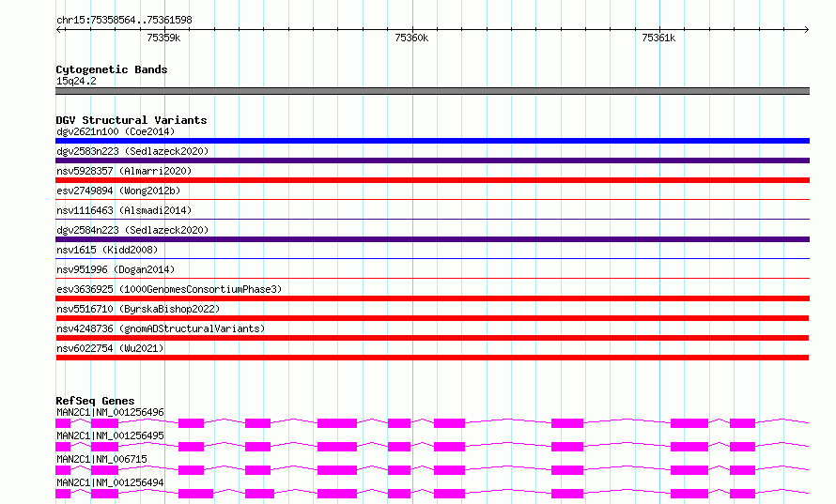
Task: Click the Cytogenetic Bands track heading
Action: coord(112,69)
